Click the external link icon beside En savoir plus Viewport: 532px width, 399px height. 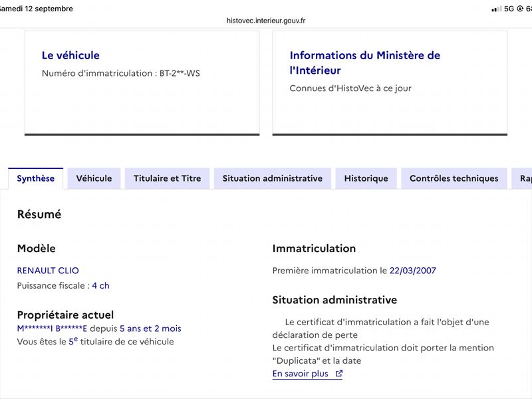click(x=338, y=374)
